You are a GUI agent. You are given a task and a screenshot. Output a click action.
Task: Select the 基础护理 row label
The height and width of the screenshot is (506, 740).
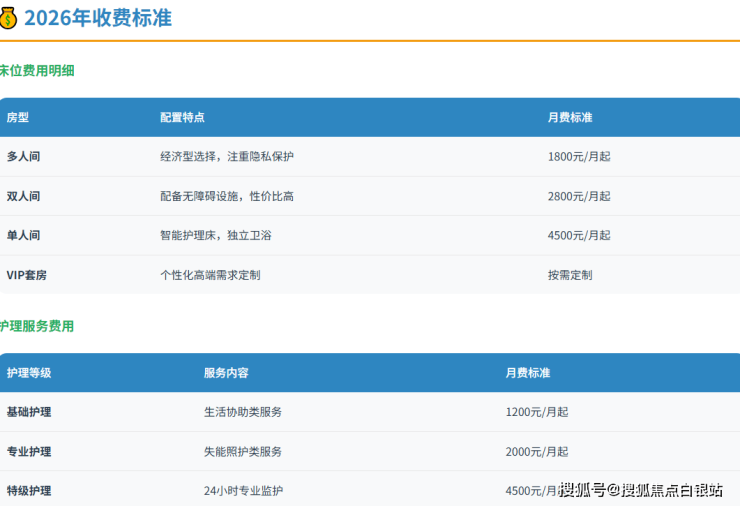pyautogui.click(x=29, y=412)
